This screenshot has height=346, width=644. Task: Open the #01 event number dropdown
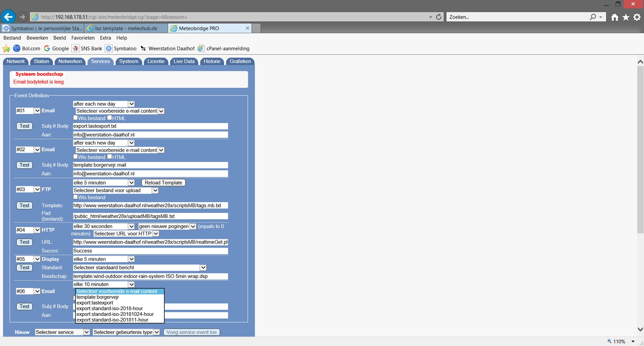28,111
